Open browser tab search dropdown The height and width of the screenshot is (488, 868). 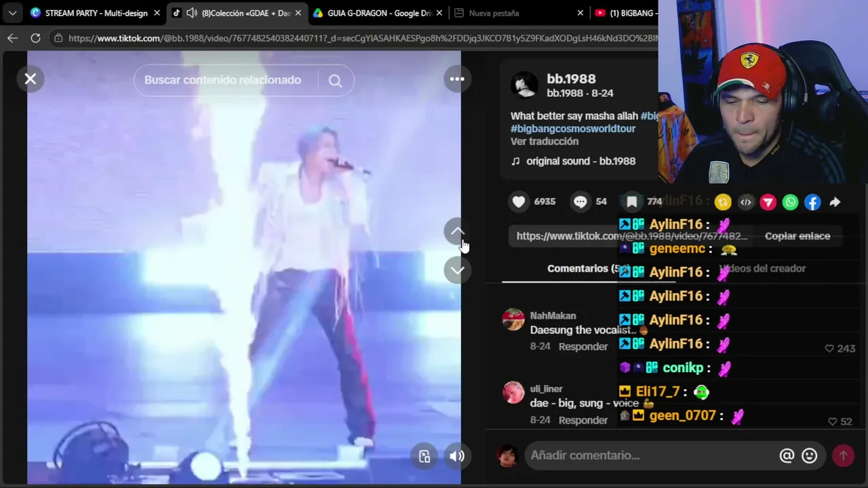click(x=12, y=13)
